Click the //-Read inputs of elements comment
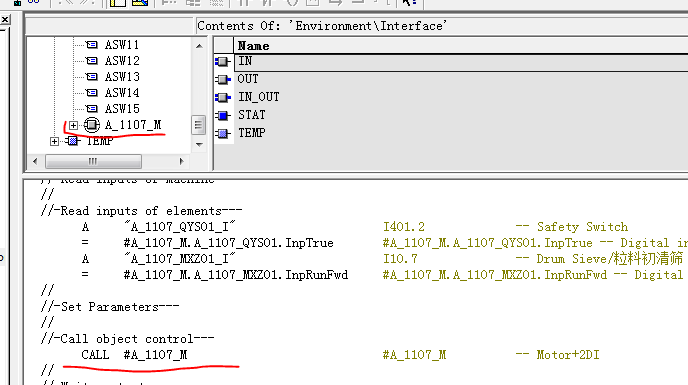The height and width of the screenshot is (385, 688). pyautogui.click(x=141, y=211)
